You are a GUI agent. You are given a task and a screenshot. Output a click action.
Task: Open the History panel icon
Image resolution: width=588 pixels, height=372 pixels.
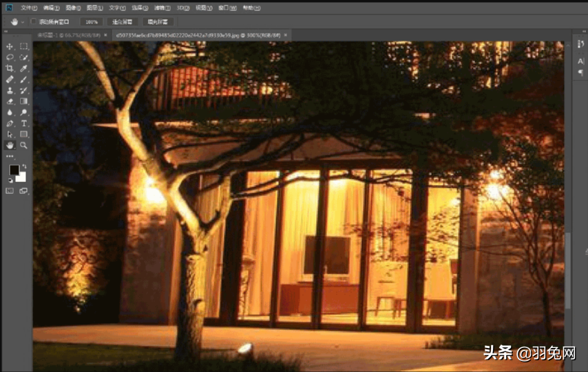click(x=580, y=45)
